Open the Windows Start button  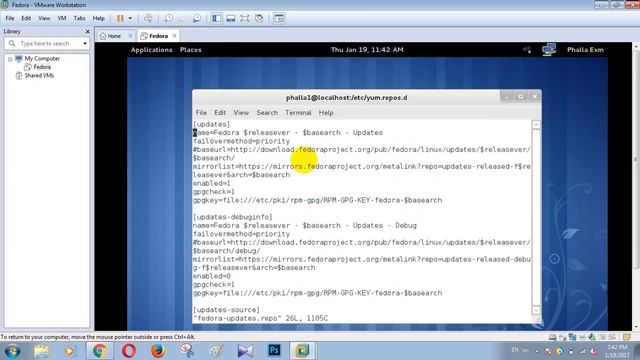pos(12,351)
